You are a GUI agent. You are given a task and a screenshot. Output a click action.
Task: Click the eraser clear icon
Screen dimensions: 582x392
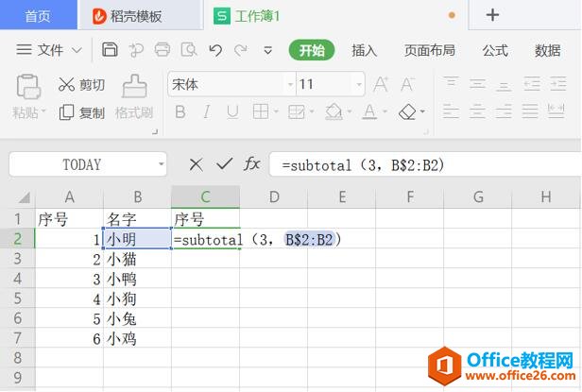[x=407, y=111]
